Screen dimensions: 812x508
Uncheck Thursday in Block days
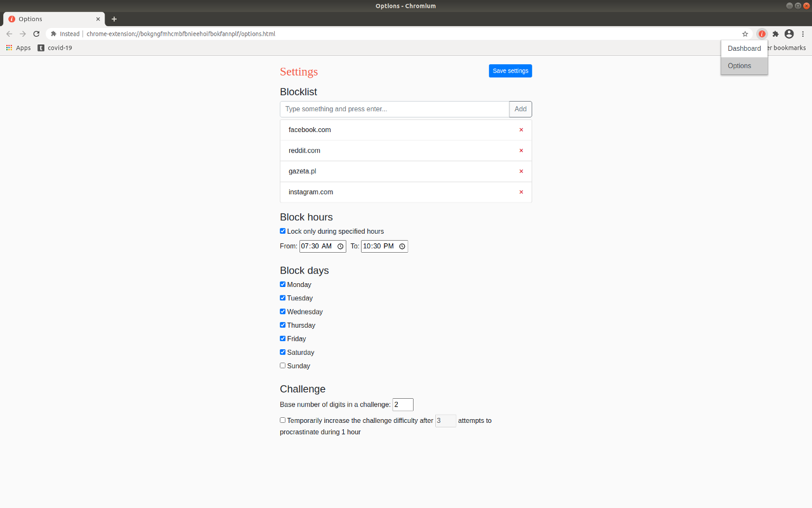283,325
